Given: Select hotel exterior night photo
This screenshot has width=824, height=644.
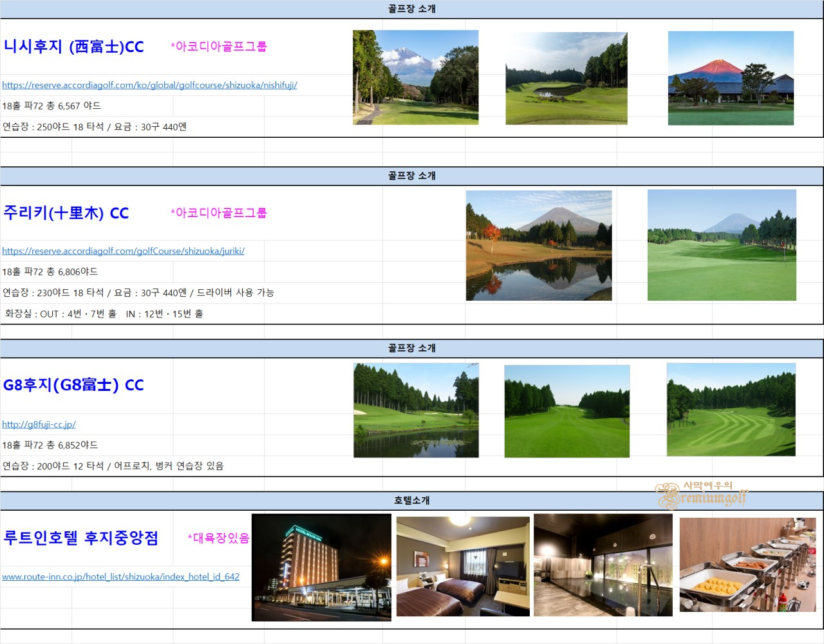Looking at the screenshot, I should tap(322, 567).
